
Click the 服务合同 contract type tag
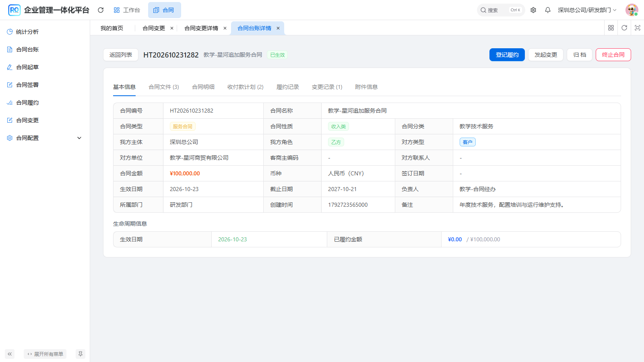tap(183, 126)
